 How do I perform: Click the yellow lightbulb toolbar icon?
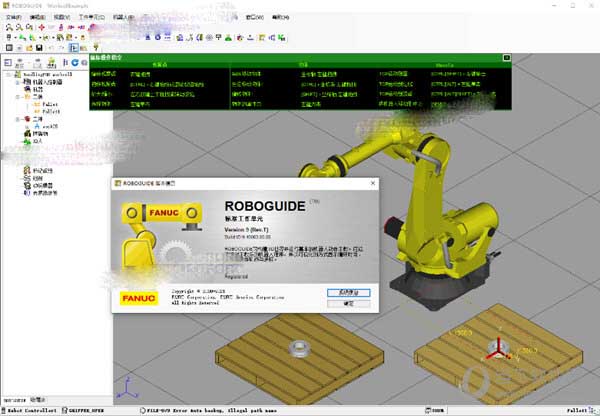tap(96, 47)
